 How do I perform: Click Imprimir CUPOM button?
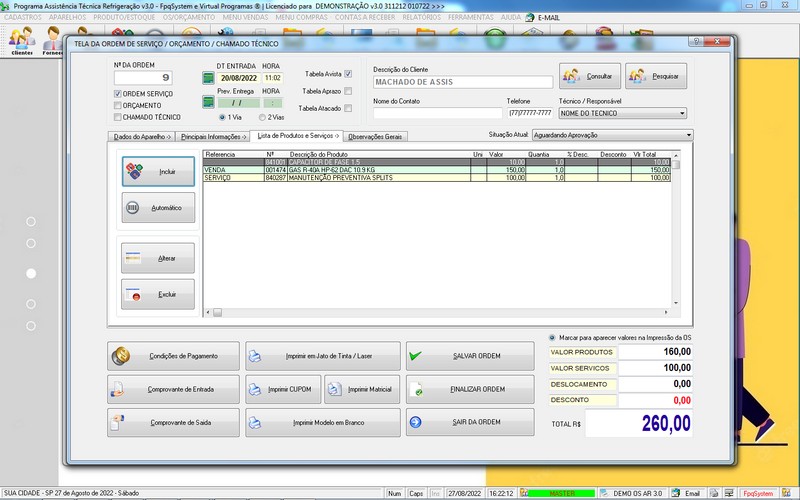pyautogui.click(x=284, y=389)
